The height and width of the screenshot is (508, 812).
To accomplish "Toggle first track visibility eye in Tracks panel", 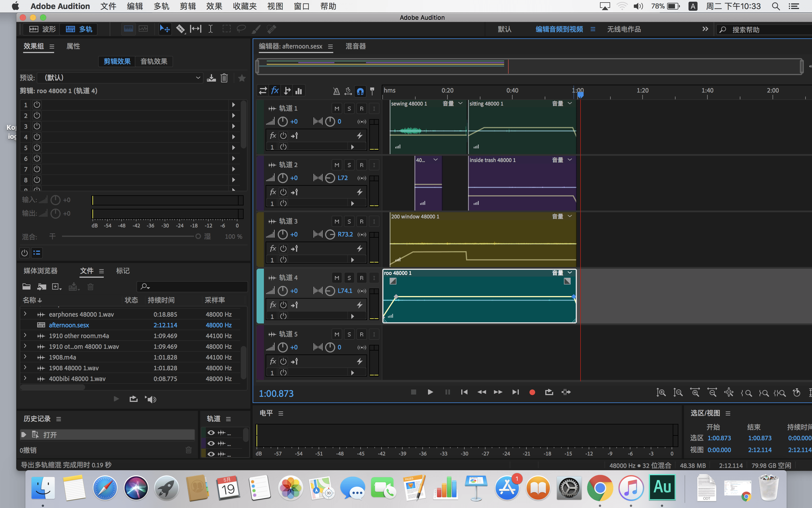I will pyautogui.click(x=211, y=433).
